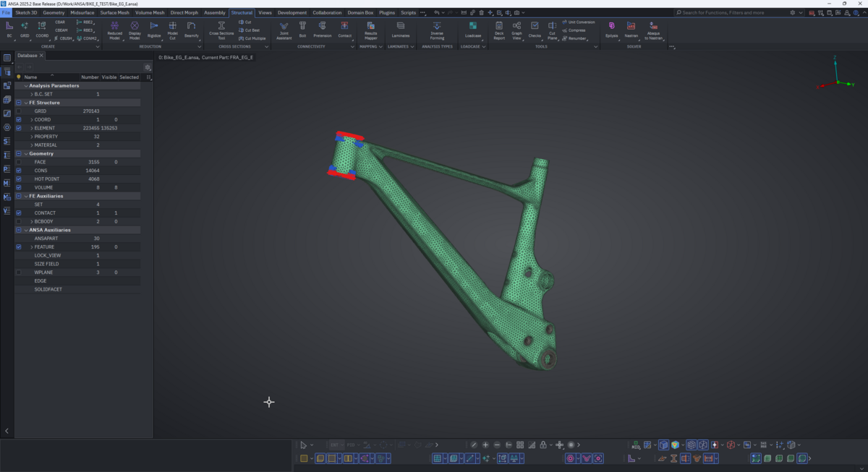This screenshot has width=868, height=472.
Task: Open the Deck Report tool
Action: click(x=499, y=26)
